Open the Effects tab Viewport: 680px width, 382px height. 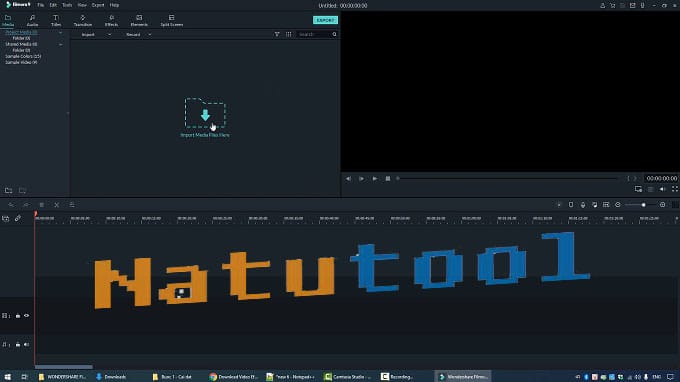pos(111,20)
